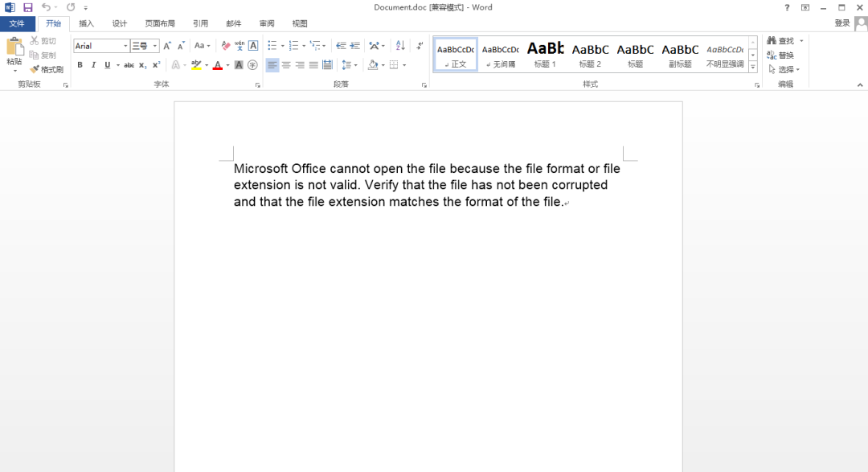This screenshot has width=868, height=472.
Task: Click 登录 (Sign in) at top right
Action: click(842, 23)
